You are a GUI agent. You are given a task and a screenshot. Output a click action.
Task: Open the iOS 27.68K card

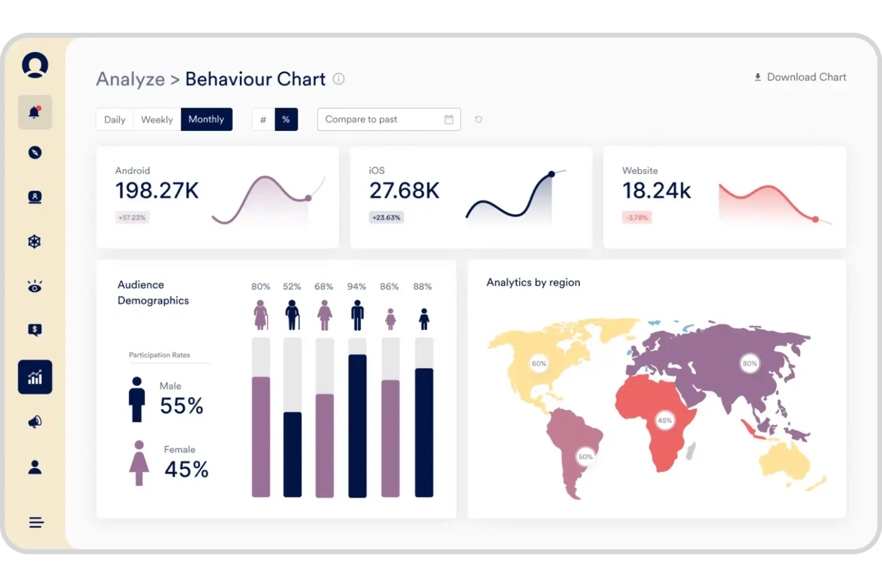pyautogui.click(x=471, y=197)
